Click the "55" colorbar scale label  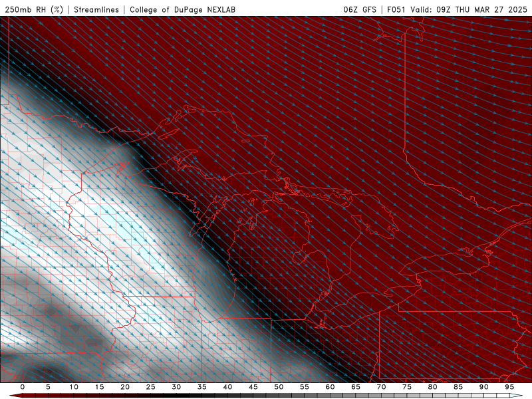305,387
